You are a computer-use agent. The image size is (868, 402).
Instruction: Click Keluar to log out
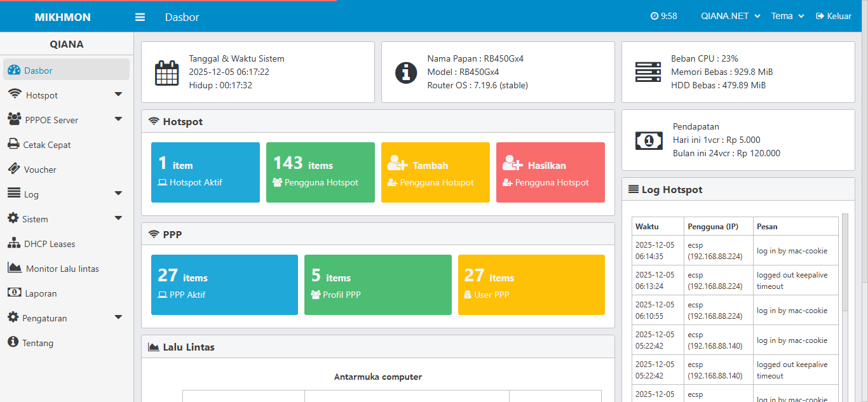coord(834,16)
